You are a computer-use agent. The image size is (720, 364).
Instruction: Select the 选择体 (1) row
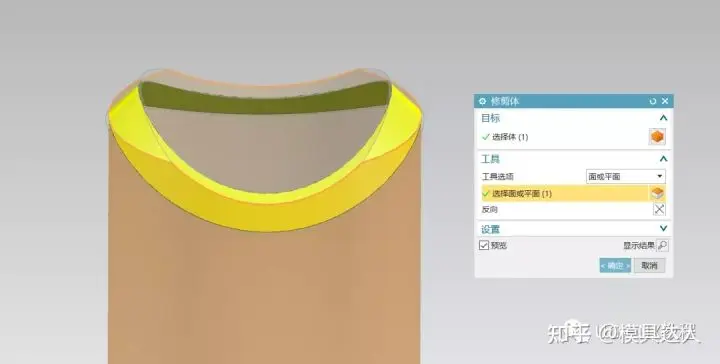pyautogui.click(x=574, y=137)
